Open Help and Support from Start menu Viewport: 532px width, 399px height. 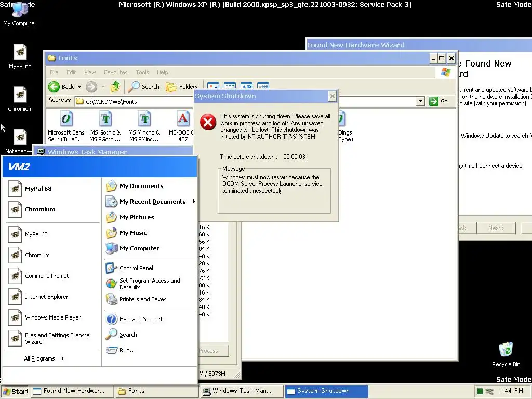tap(150, 319)
